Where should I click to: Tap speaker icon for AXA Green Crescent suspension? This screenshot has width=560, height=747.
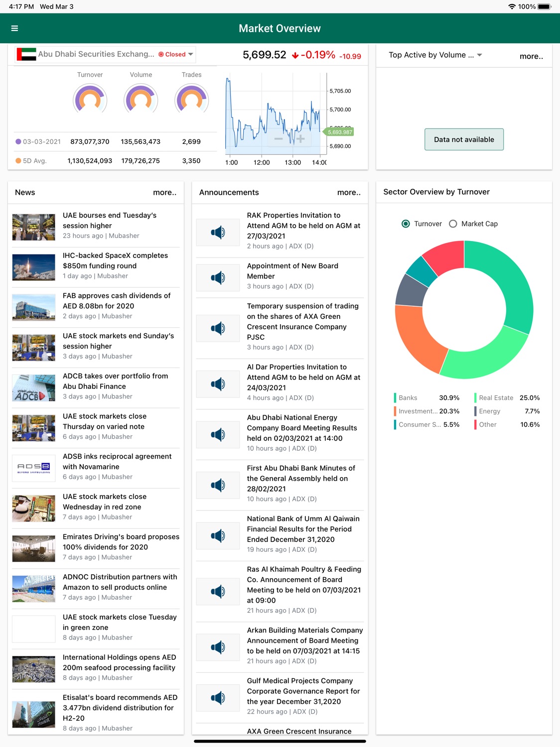pos(218,328)
